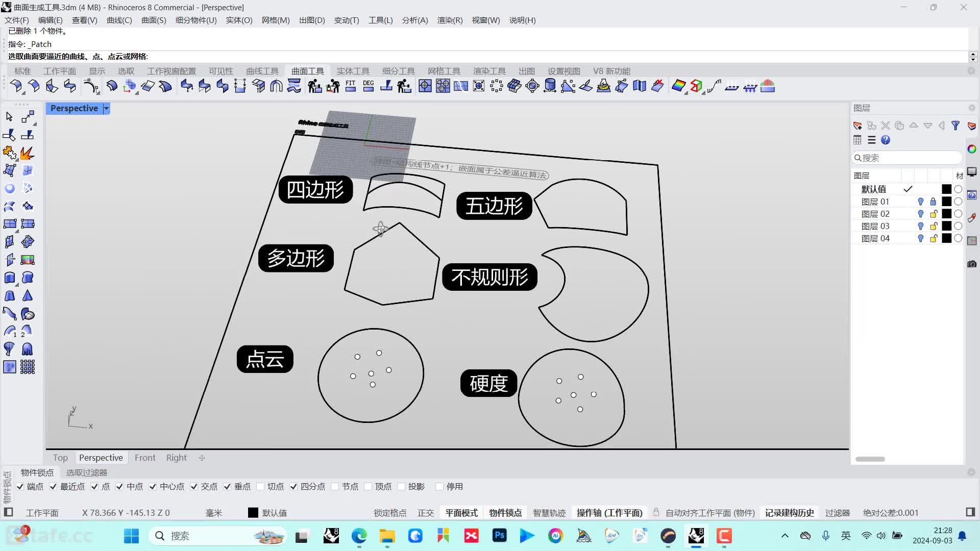Toggle 记录建构历史 in status bar
980x551 pixels.
tap(789, 513)
